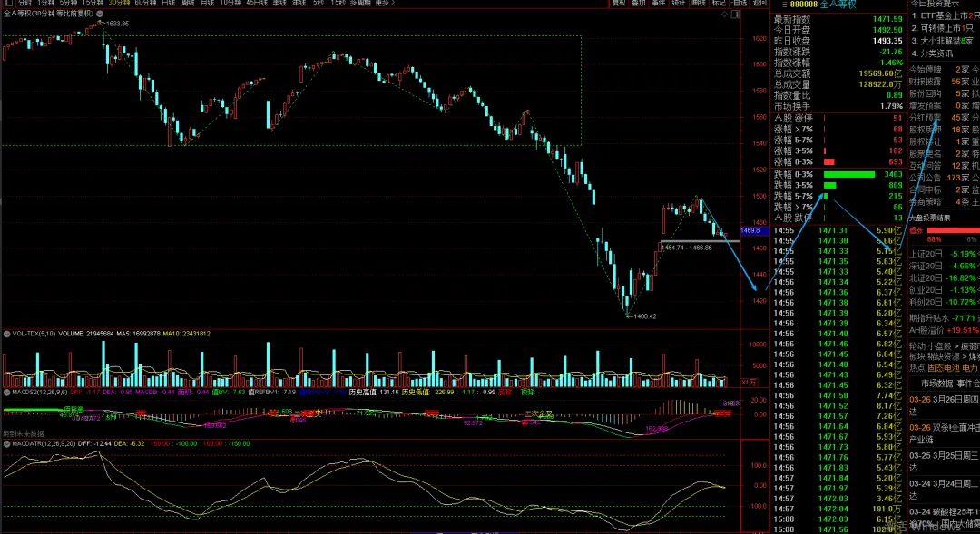This screenshot has height=534, width=980.
Task: Click the 市场数据 tab in news panel
Action: [x=936, y=384]
